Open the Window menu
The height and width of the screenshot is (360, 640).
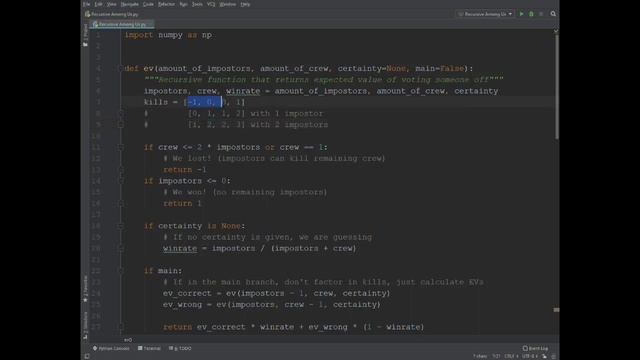(227, 4)
